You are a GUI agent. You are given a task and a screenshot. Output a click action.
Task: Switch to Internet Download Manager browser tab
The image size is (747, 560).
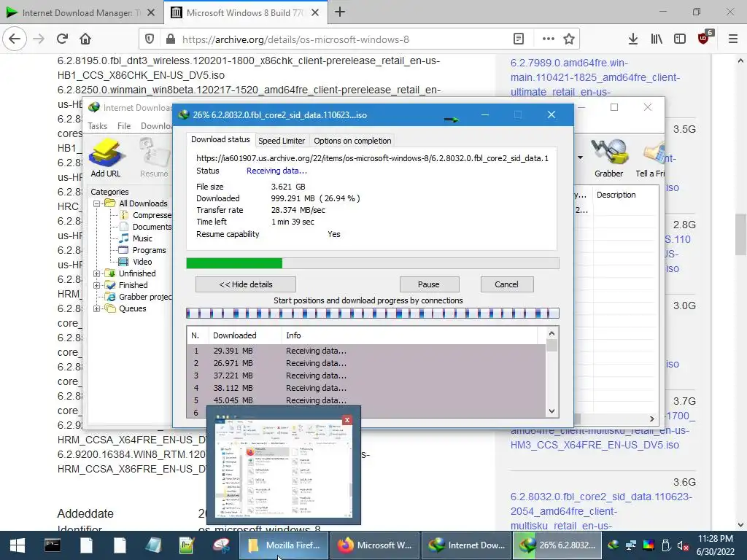tap(81, 13)
